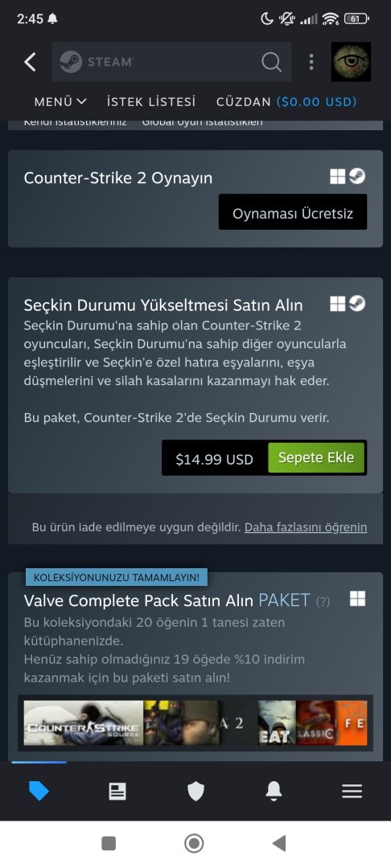Open the News icon in bottom bar
This screenshot has width=391, height=868.
pos(117,791)
